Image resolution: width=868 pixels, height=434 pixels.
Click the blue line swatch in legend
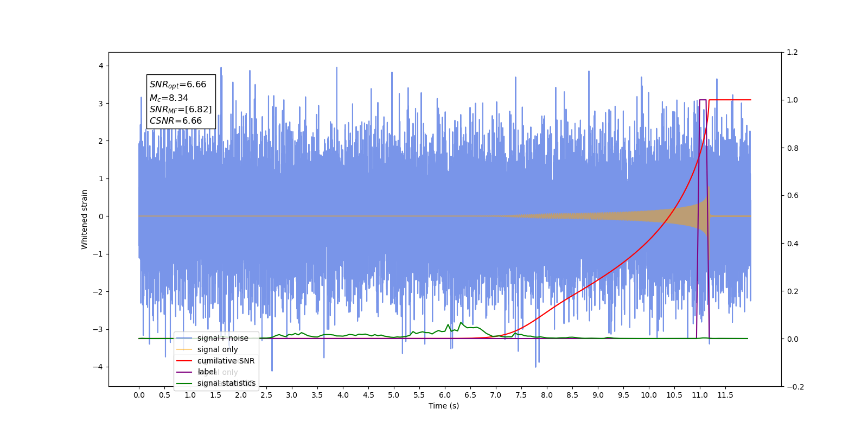pos(184,338)
